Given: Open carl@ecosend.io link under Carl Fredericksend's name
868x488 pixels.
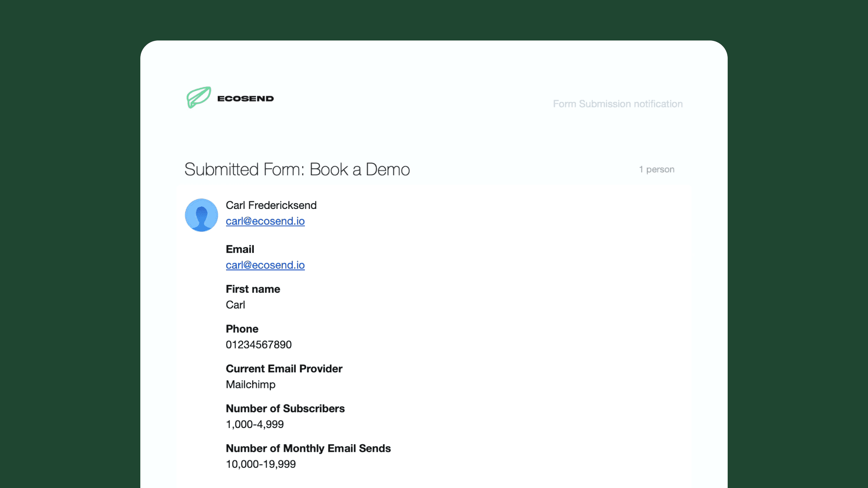Looking at the screenshot, I should pyautogui.click(x=265, y=221).
